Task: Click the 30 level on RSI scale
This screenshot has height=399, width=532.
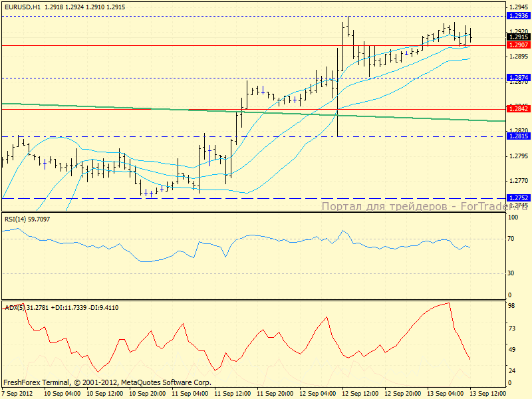Action: [512, 273]
